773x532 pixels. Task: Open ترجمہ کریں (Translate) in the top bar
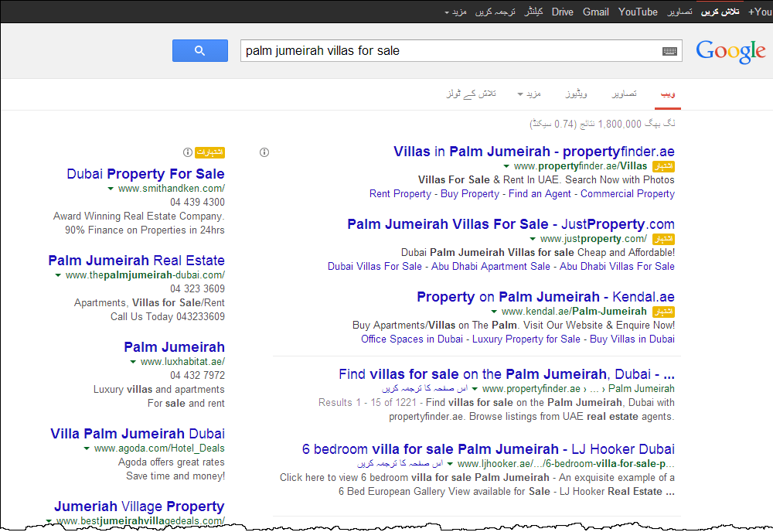[x=495, y=12]
